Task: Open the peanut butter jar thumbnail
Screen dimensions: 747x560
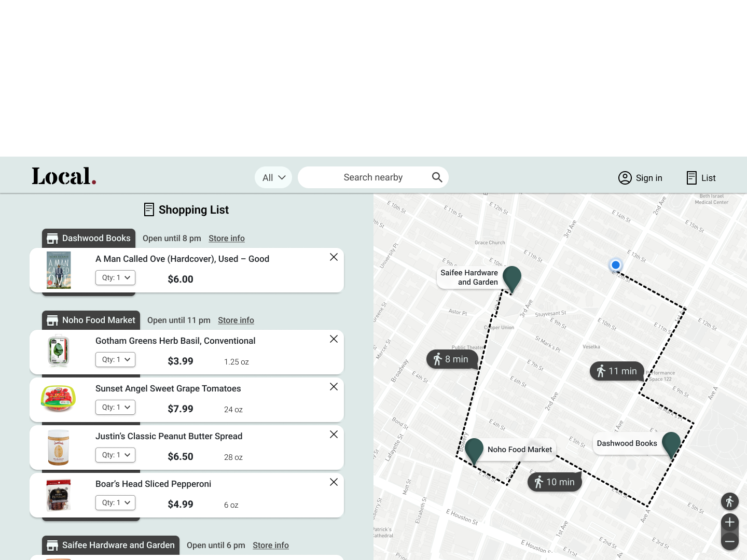Action: click(59, 447)
